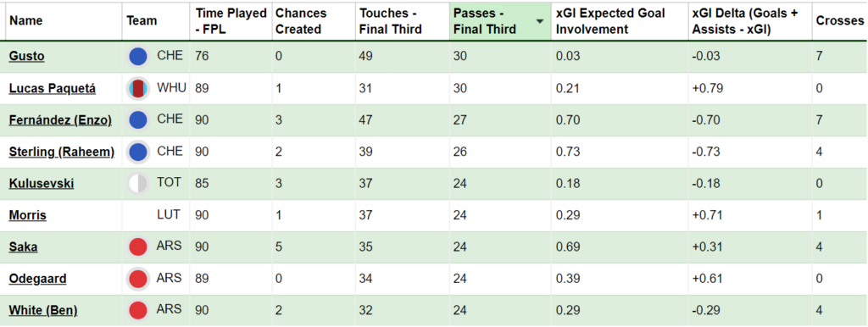868x327 pixels.
Task: Click the Arsenal badge in White (Ben) row
Action: tap(138, 310)
